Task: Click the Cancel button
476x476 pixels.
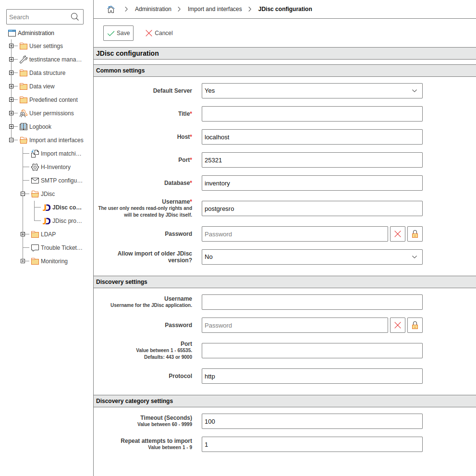Action: pyautogui.click(x=159, y=33)
